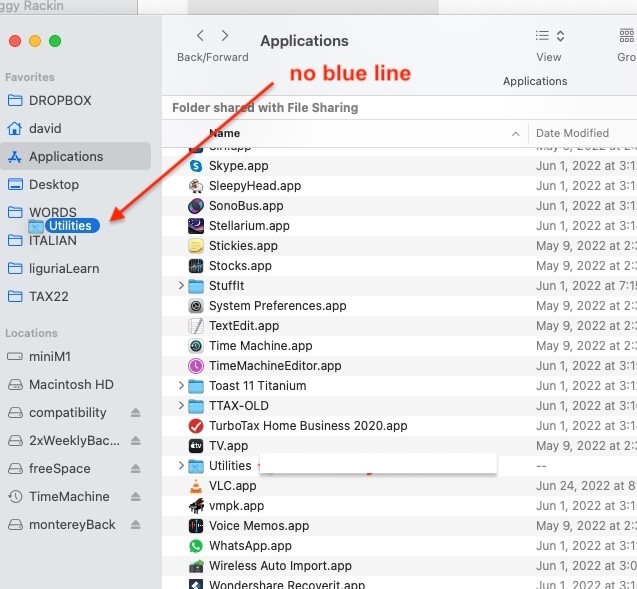Image resolution: width=637 pixels, height=589 pixels.
Task: Expand the StuffIt folder
Action: 181,286
